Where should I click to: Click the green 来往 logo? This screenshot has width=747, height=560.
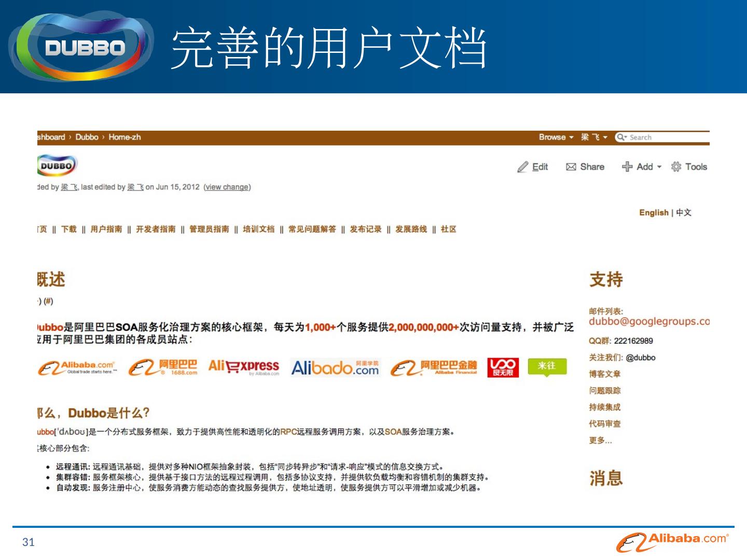[547, 367]
